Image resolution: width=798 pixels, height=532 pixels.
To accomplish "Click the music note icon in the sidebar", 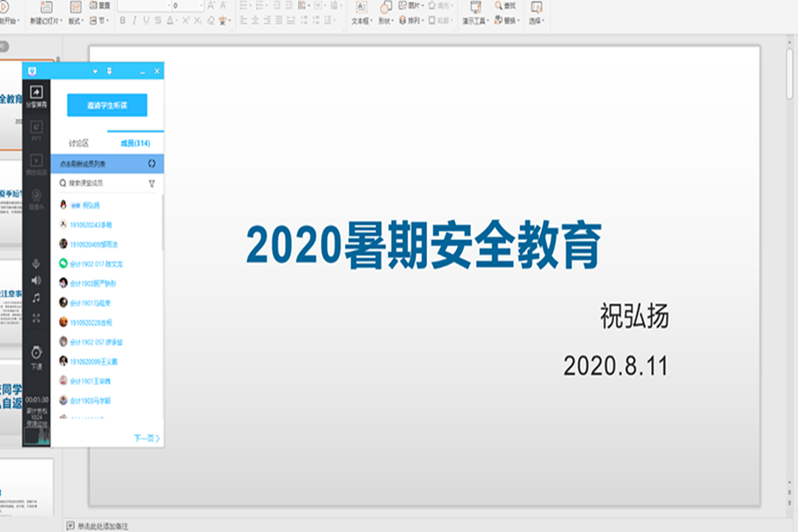I will coord(36,298).
